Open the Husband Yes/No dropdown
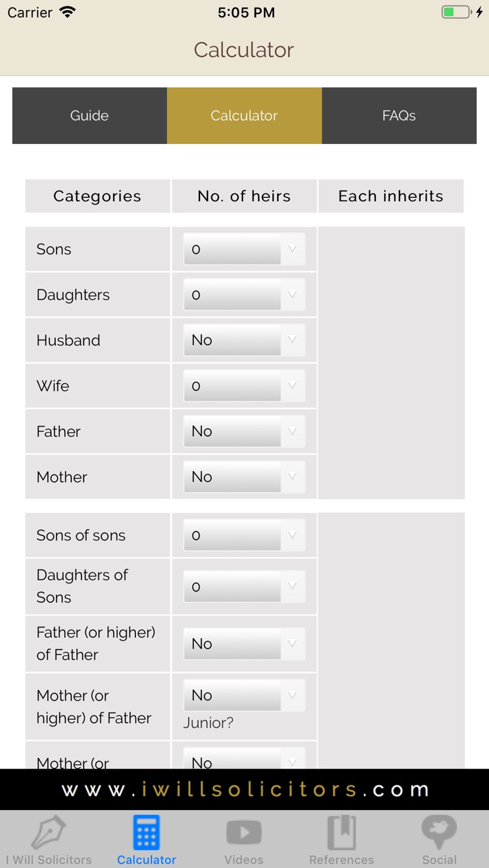The image size is (489, 868). [x=244, y=340]
